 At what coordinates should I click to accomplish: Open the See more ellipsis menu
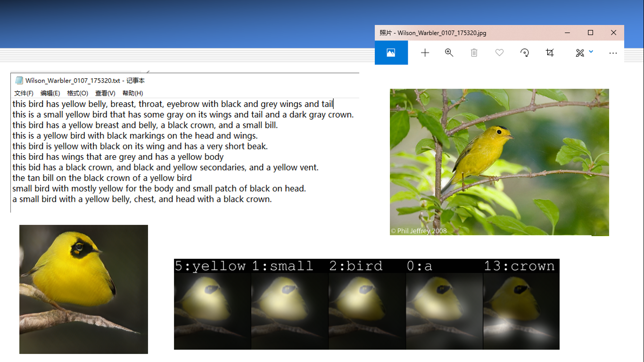(x=612, y=52)
